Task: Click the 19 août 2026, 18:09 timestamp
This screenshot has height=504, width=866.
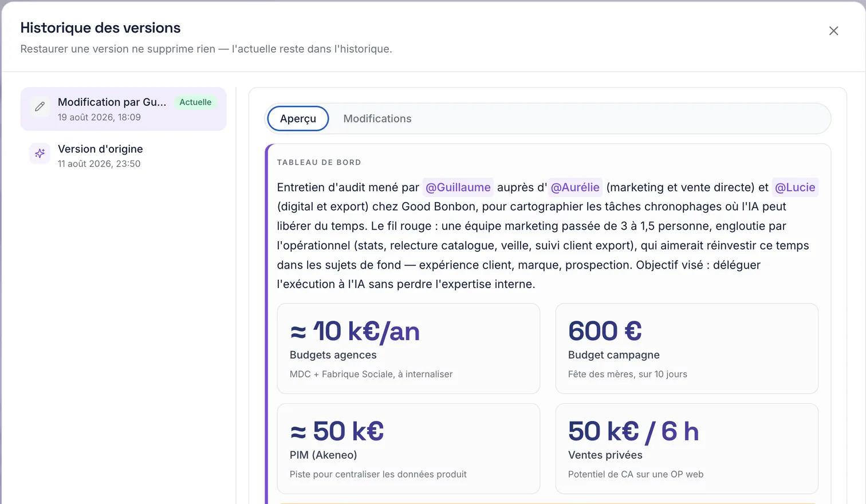Action: click(99, 117)
